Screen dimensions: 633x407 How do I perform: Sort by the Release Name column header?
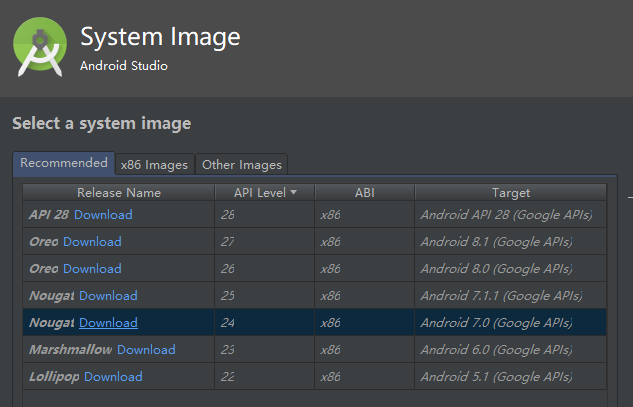(x=119, y=193)
